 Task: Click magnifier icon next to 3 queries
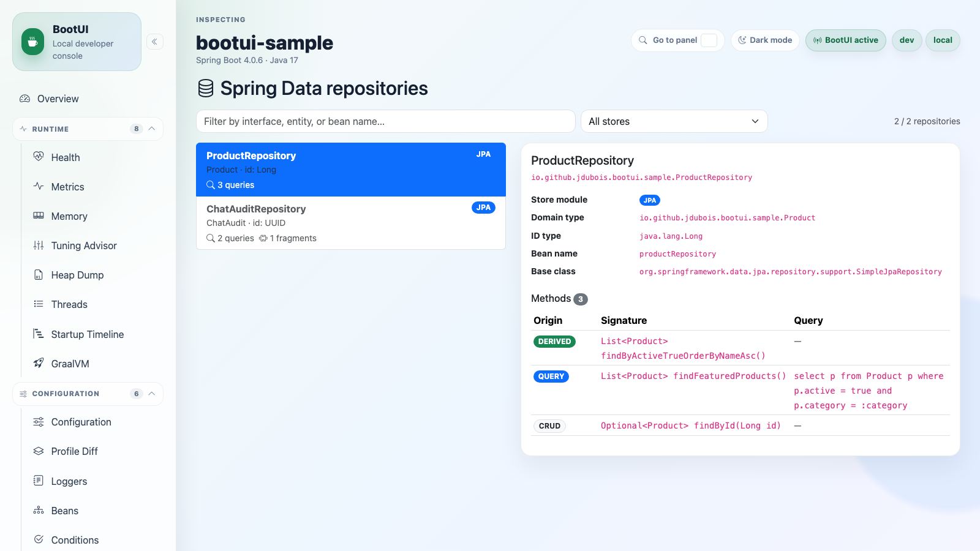(211, 185)
